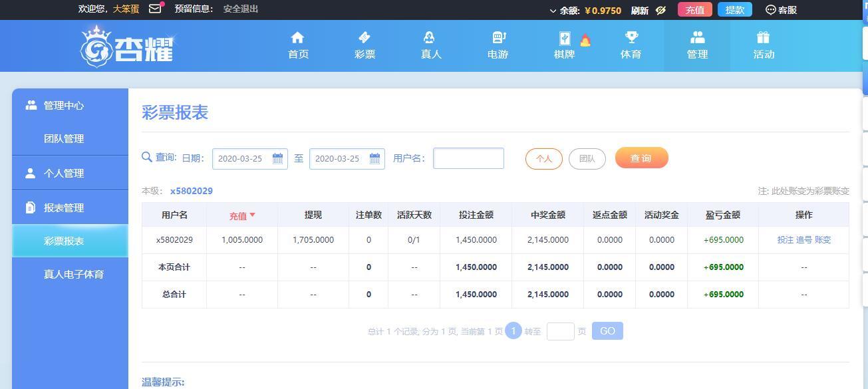Click the orange 查询 button
Screen dimensions: 868x389
641,158
